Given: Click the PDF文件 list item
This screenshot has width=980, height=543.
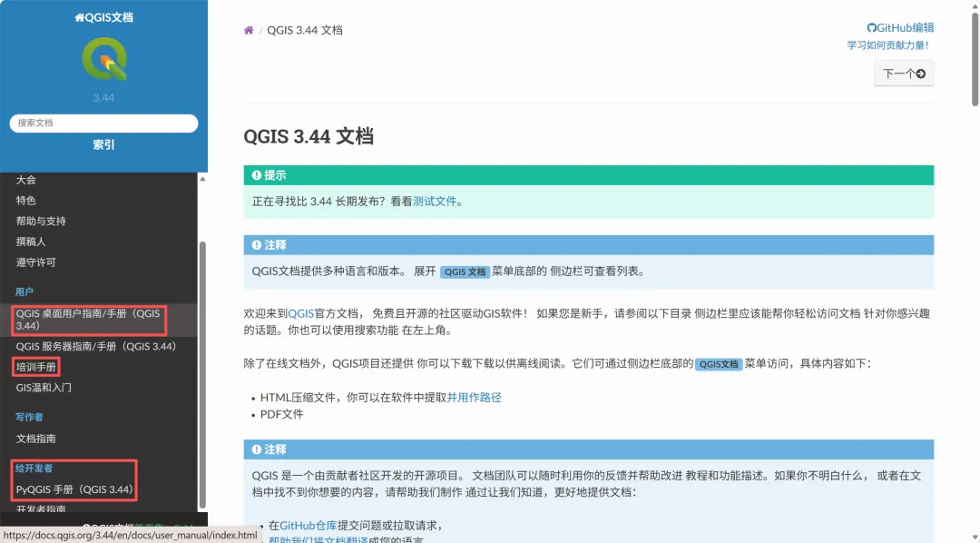Looking at the screenshot, I should point(282,415).
